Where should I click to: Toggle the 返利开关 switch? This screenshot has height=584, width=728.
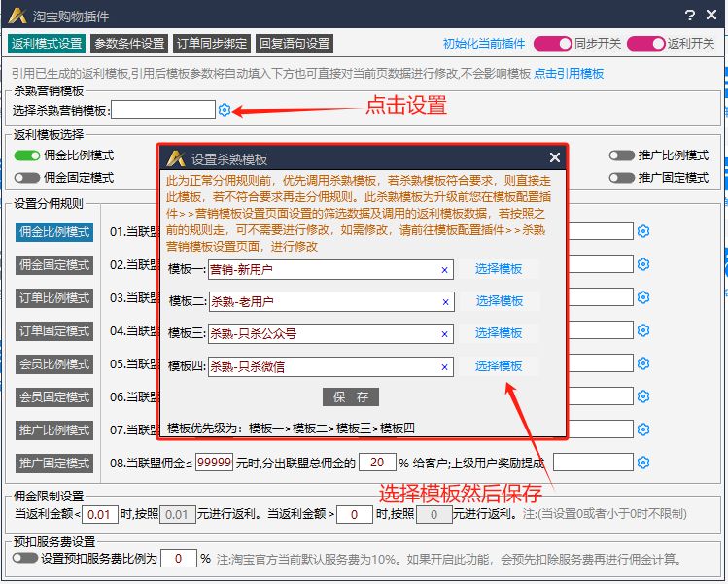pyautogui.click(x=645, y=44)
